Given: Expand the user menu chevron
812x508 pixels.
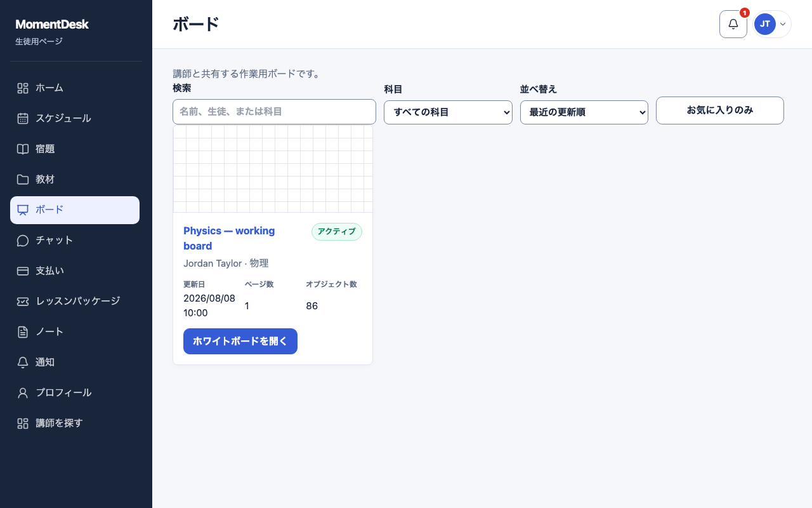Looking at the screenshot, I should pos(783,24).
